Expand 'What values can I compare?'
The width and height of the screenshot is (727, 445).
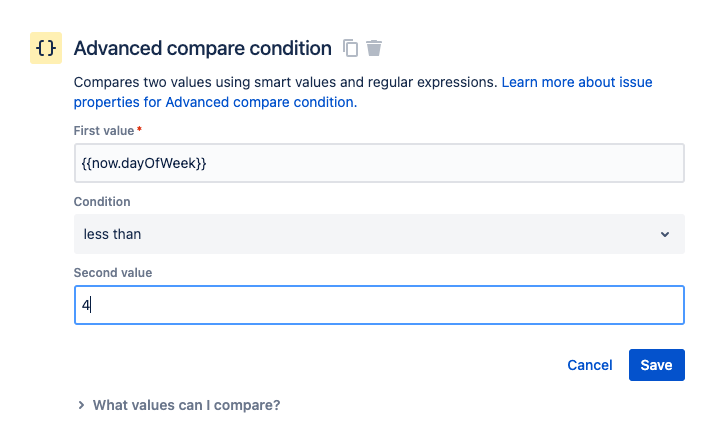[186, 405]
